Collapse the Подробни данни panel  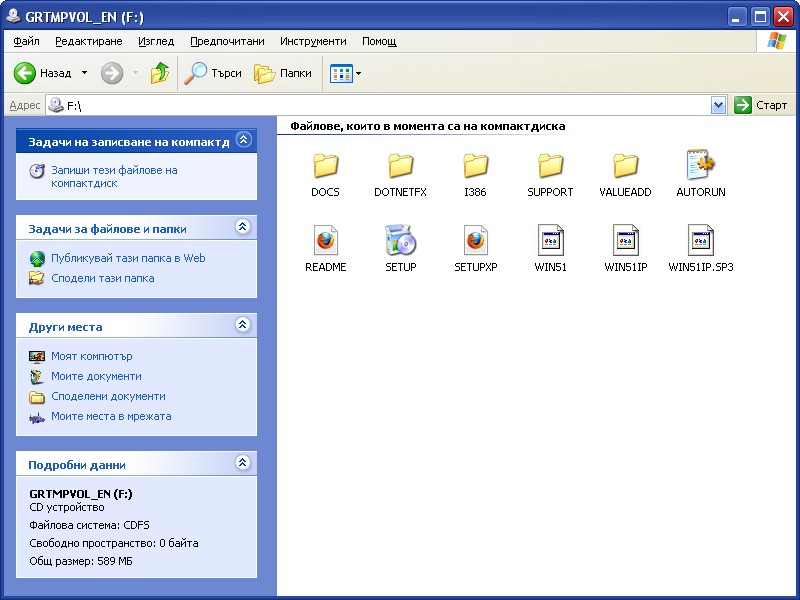click(x=243, y=463)
